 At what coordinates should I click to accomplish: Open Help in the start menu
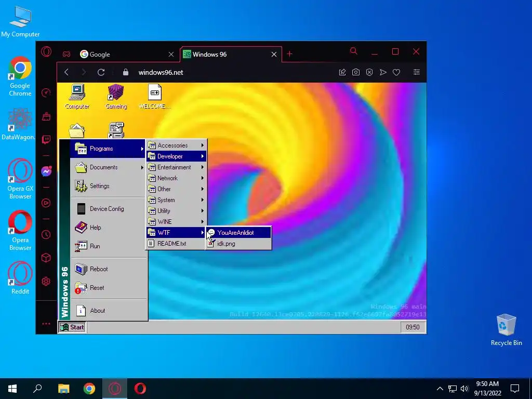pyautogui.click(x=108, y=228)
